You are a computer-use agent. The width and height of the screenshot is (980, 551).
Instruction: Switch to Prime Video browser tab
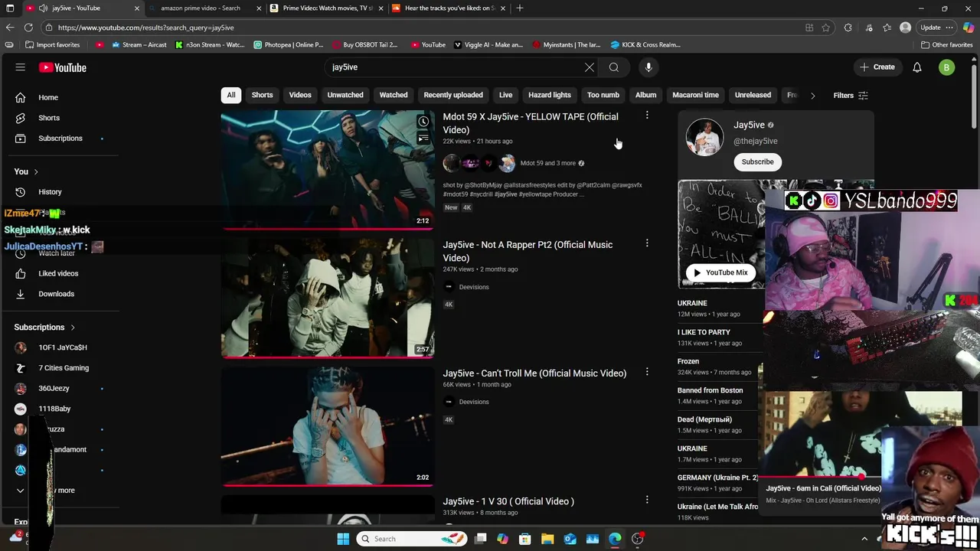click(327, 8)
